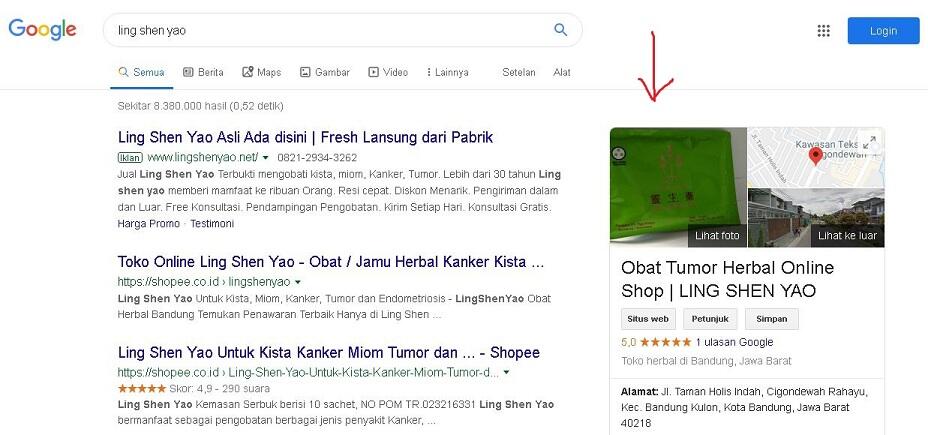Click the Iklan ad badge

(x=130, y=157)
